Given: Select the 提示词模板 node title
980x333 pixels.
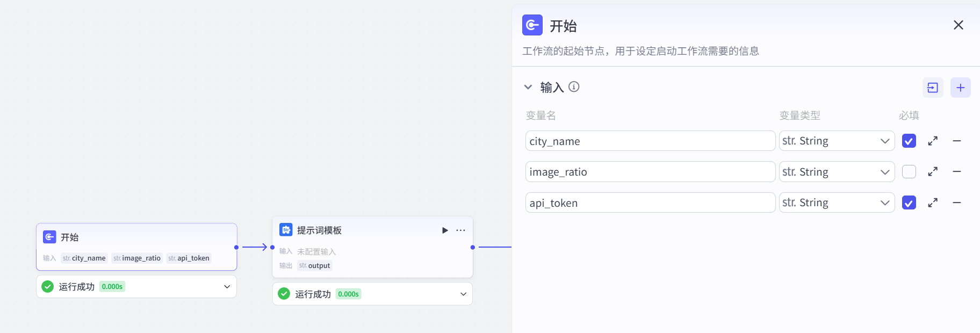Looking at the screenshot, I should (x=319, y=230).
